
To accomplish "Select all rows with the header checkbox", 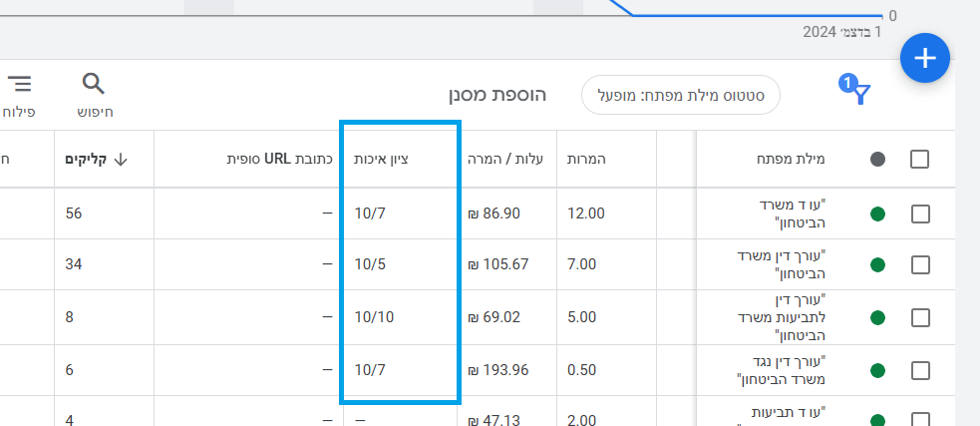I will pyautogui.click(x=920, y=160).
